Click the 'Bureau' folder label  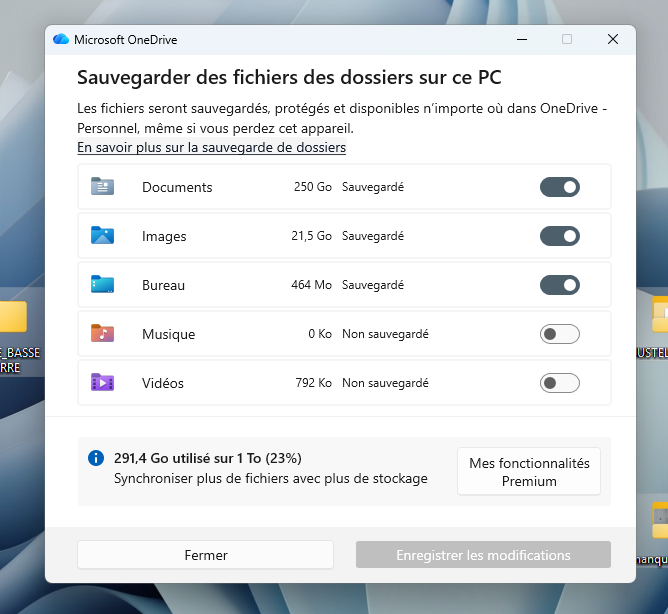tap(163, 285)
